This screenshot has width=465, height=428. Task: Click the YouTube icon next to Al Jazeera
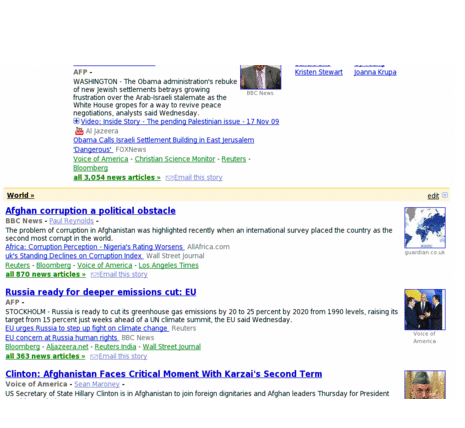(79, 131)
